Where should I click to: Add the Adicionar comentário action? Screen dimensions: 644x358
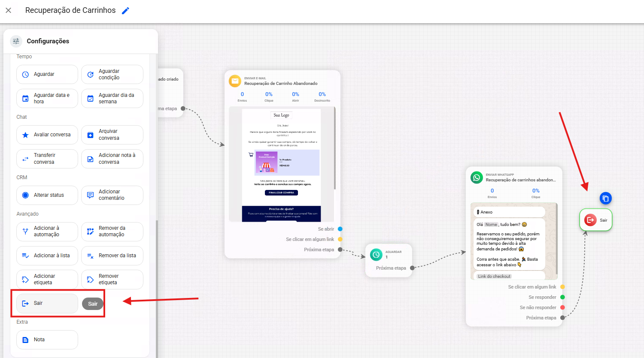[x=112, y=195]
